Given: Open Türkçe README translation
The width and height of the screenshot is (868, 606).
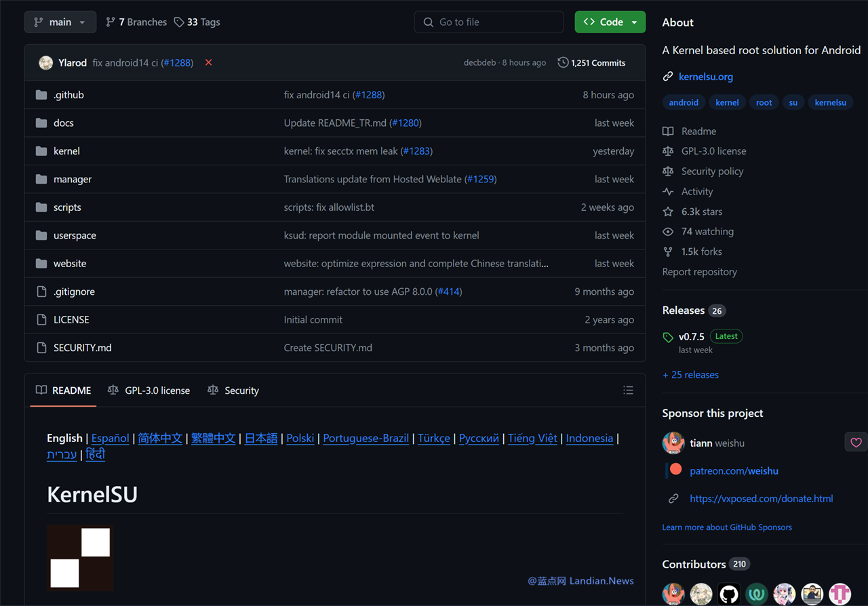Looking at the screenshot, I should pyautogui.click(x=434, y=438).
